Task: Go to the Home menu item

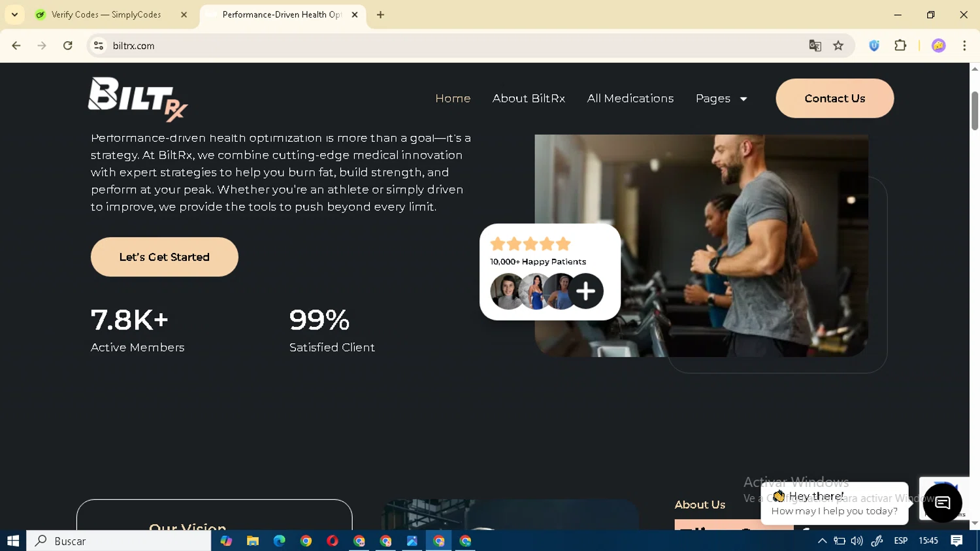Action: (x=453, y=98)
